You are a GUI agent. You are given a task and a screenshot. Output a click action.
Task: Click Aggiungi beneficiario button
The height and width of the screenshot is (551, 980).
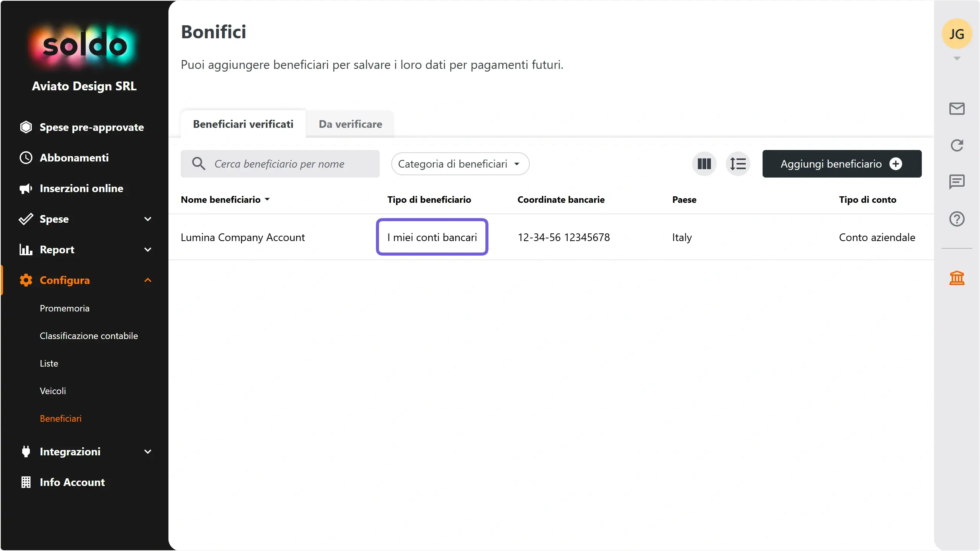(x=842, y=164)
